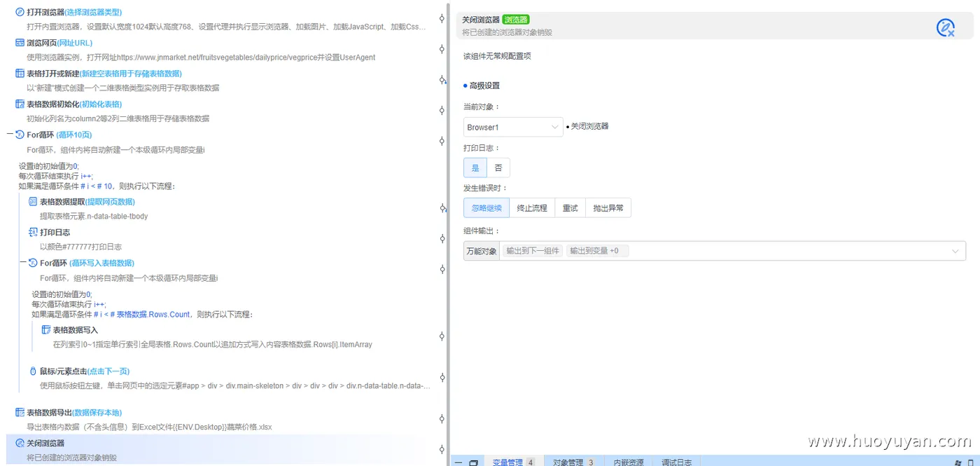Switch to the 内嵌资源 tab

point(629,462)
